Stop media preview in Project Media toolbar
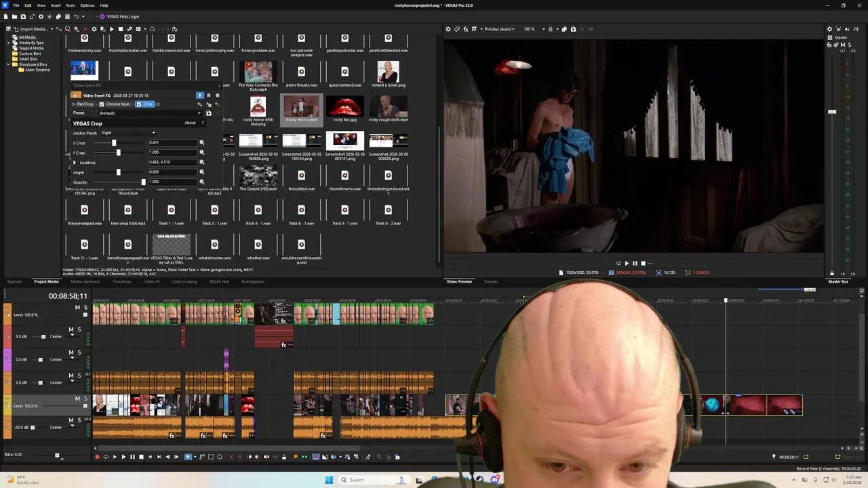868x488 pixels. click(121, 29)
